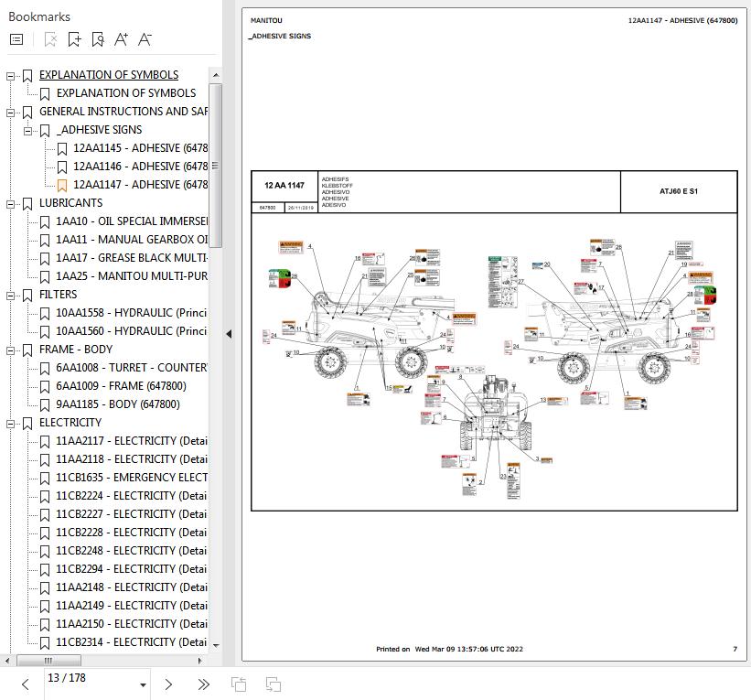Screen dimensions: 751x700
Task: Collapse the LUBRICANTS tree node
Action: coord(10,204)
